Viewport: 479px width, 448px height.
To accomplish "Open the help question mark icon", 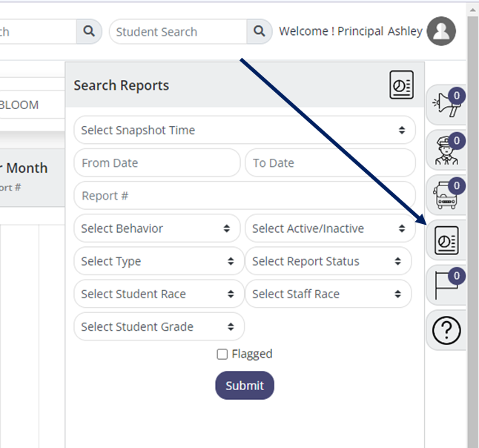I will pos(446,330).
